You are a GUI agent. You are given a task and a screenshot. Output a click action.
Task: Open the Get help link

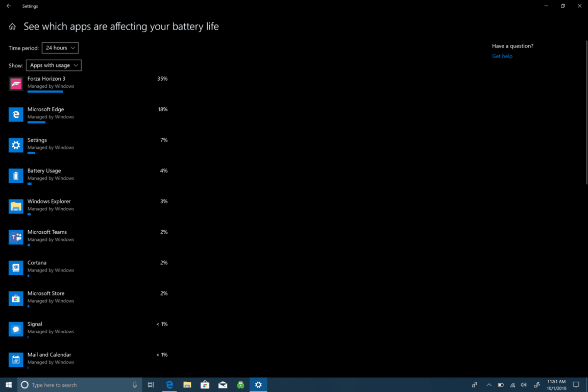[502, 56]
